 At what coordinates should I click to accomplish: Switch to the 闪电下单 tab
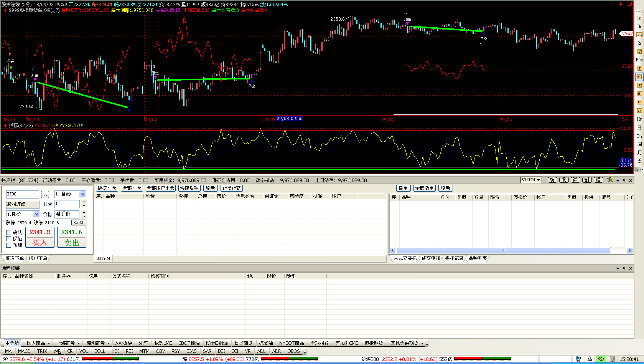(x=38, y=258)
